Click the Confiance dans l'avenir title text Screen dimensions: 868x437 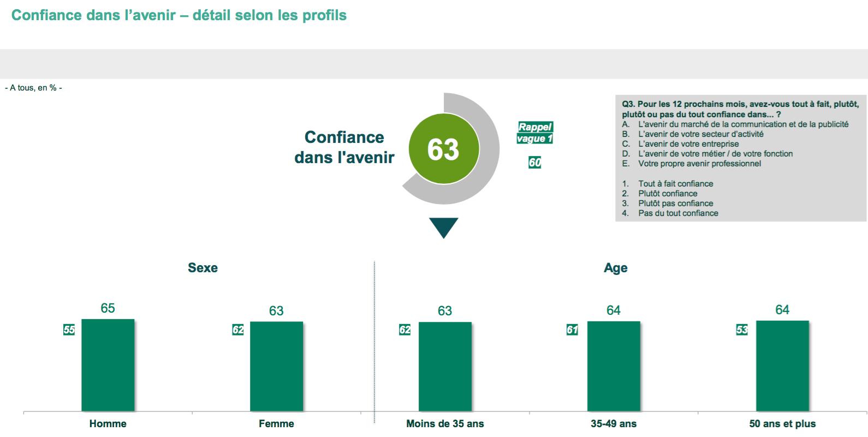click(344, 147)
